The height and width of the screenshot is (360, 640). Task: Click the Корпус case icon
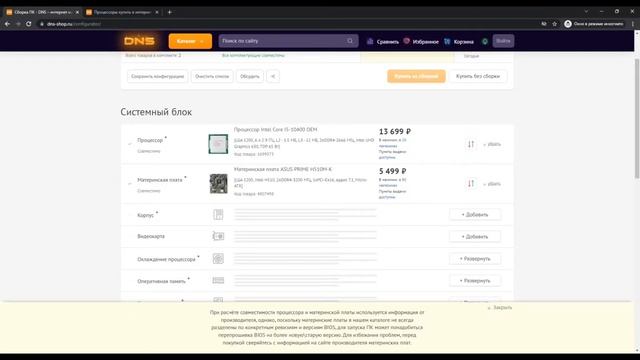tap(218, 214)
